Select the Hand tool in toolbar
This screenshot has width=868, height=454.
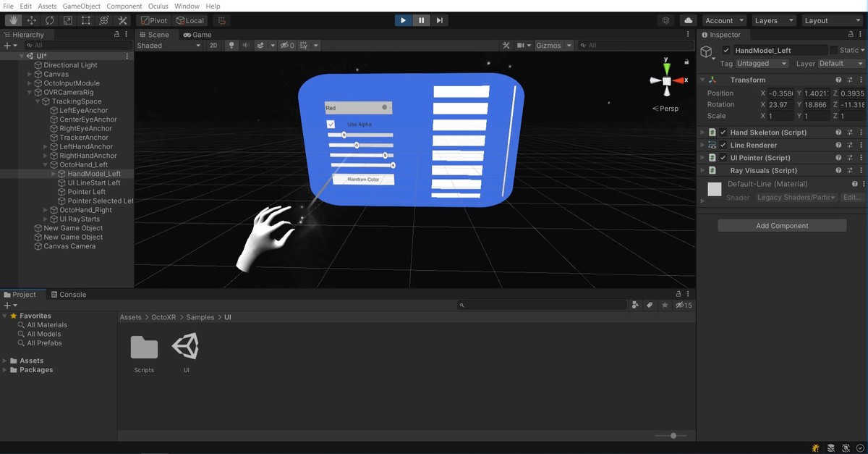point(13,20)
